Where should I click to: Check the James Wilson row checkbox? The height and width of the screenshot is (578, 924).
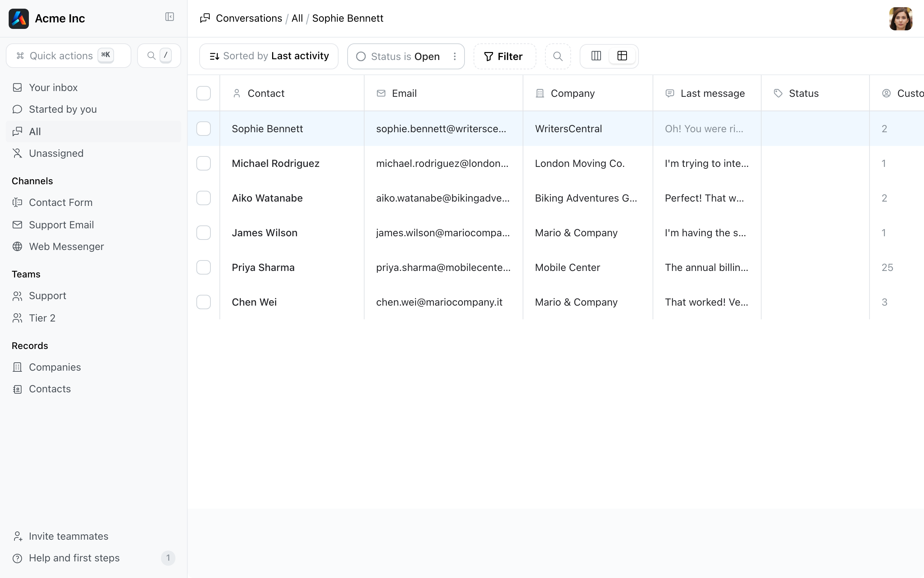[x=204, y=232]
